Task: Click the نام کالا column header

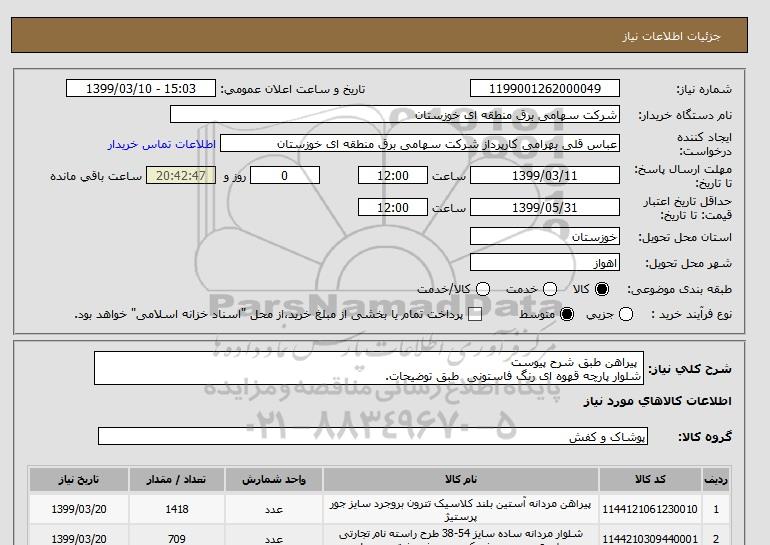Action: click(461, 479)
